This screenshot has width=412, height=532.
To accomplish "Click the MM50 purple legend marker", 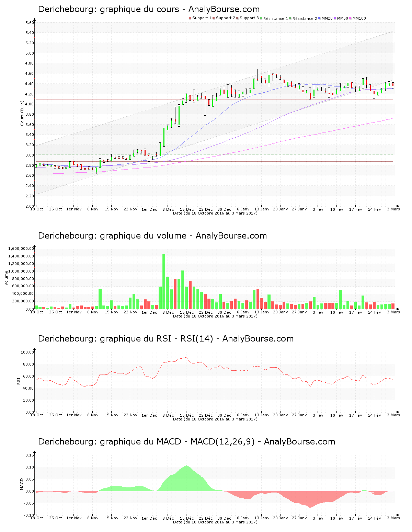I will click(x=335, y=18).
